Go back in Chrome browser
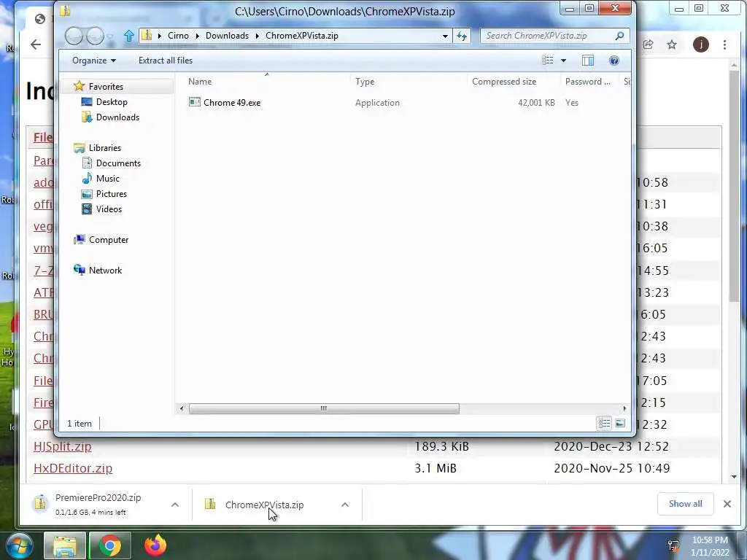Screen dimensions: 747x560 pyautogui.click(x=36, y=44)
